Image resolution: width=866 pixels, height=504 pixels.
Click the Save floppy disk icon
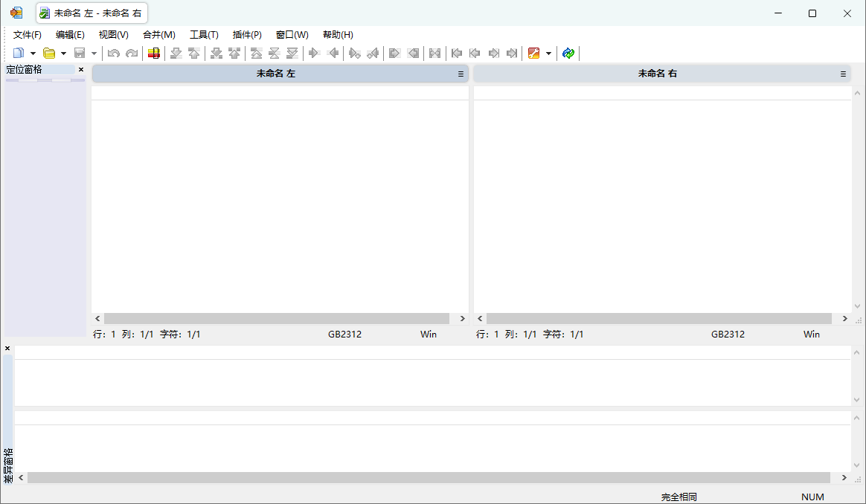pos(80,54)
